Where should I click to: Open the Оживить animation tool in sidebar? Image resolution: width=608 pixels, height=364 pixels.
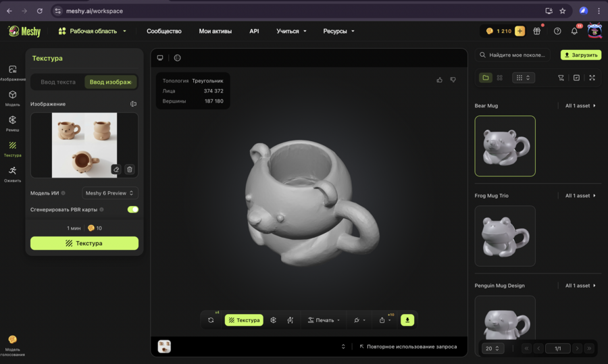(12, 174)
